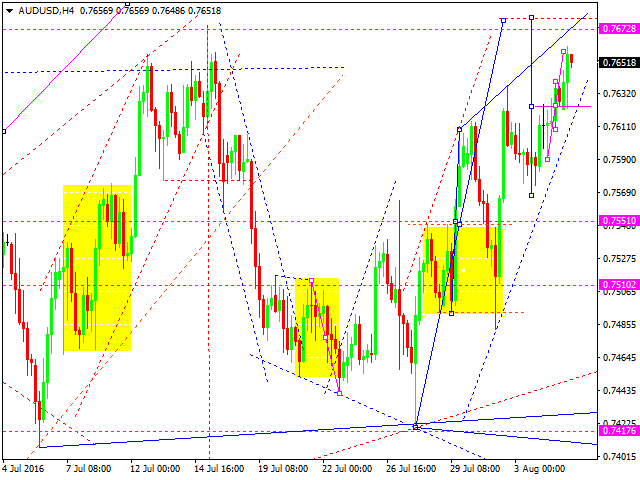Select the magenta 0.75102 price level label
640x480 pixels.
(x=619, y=284)
